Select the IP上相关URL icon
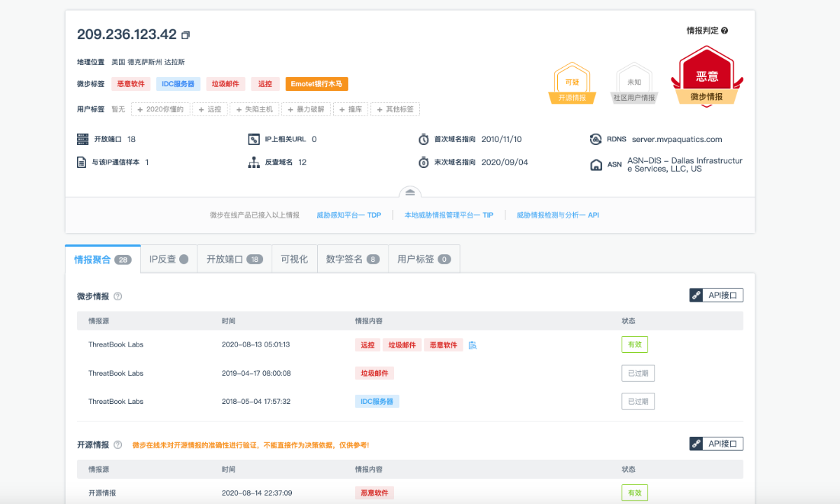Viewport: 840px width, 504px height. coord(254,139)
